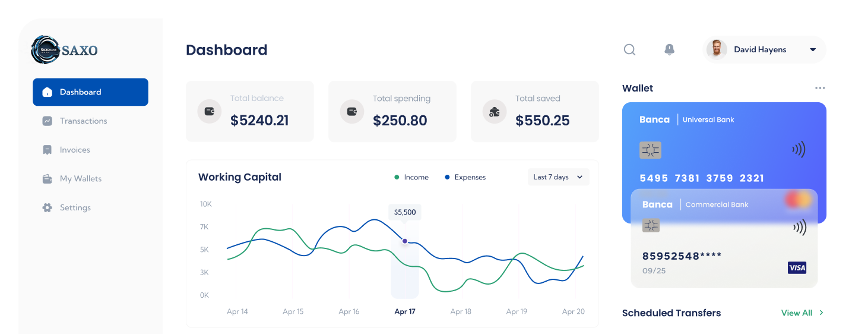Toggle the Income series legend

click(411, 177)
